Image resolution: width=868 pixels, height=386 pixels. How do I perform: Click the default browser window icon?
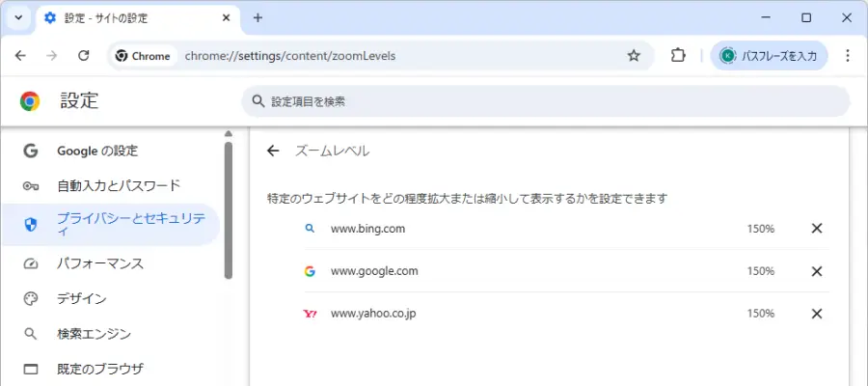[31, 369]
